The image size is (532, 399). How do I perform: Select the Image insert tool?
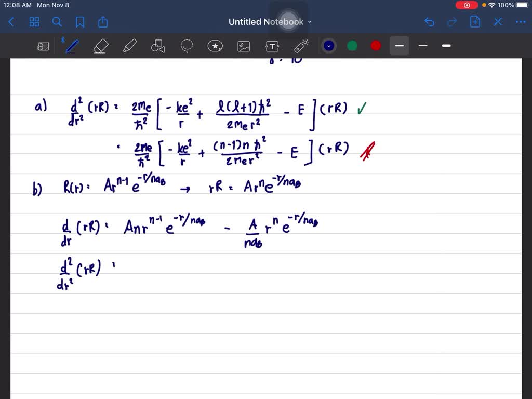coord(244,46)
